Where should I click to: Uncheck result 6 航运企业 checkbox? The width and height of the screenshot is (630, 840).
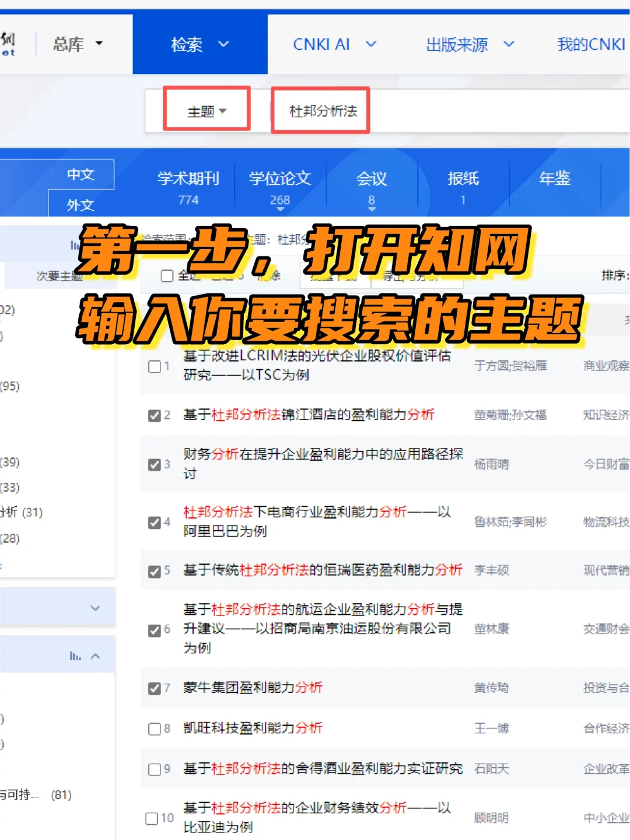(x=155, y=630)
